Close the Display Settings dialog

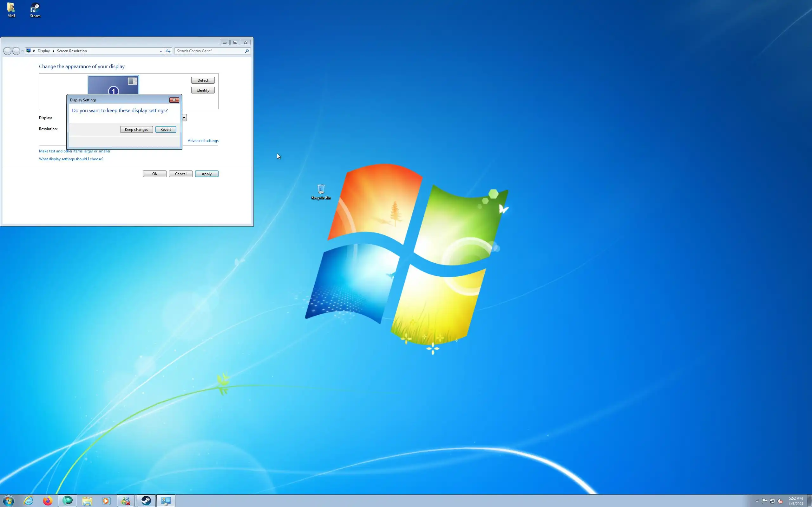pyautogui.click(x=174, y=100)
